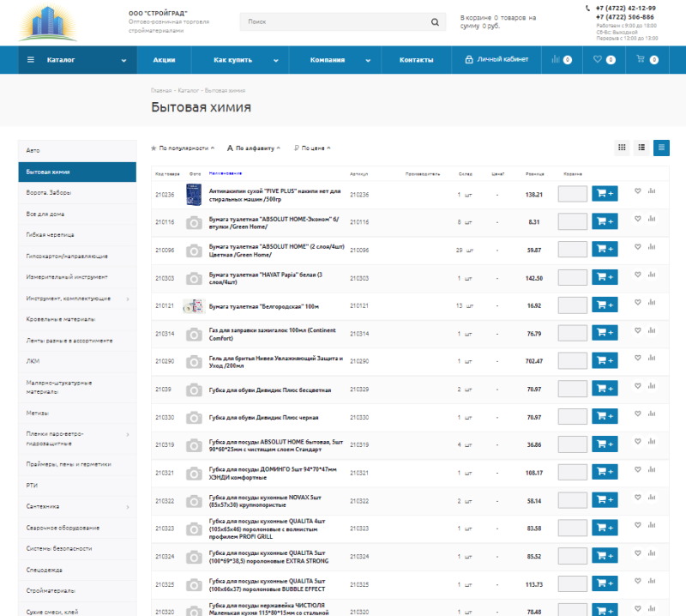Click the search magnifier icon

[435, 22]
